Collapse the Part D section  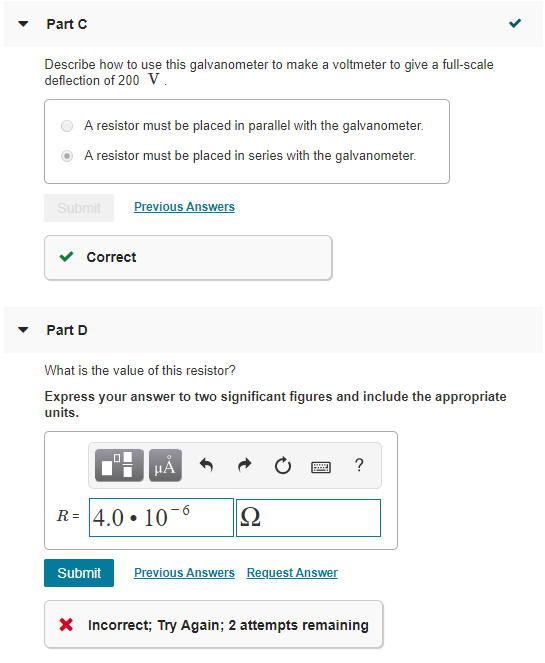[x=23, y=330]
